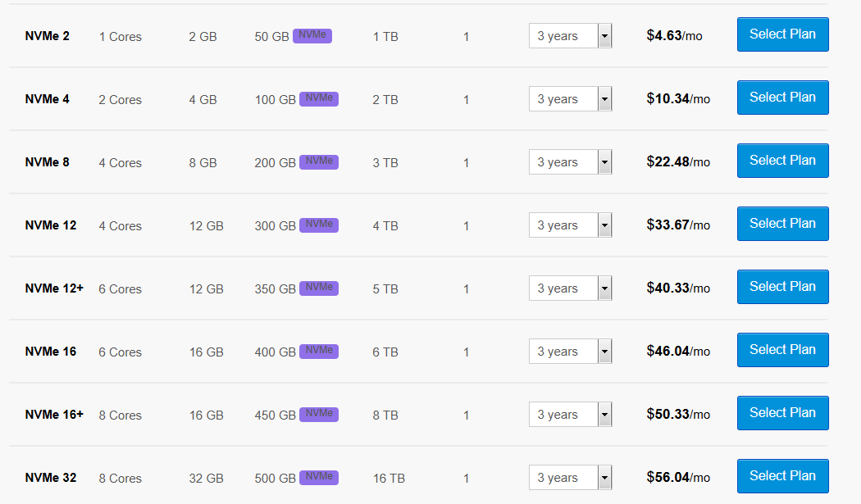The width and height of the screenshot is (861, 504).
Task: Click the NVMe badge in NVMe 2 row
Action: coord(312,36)
